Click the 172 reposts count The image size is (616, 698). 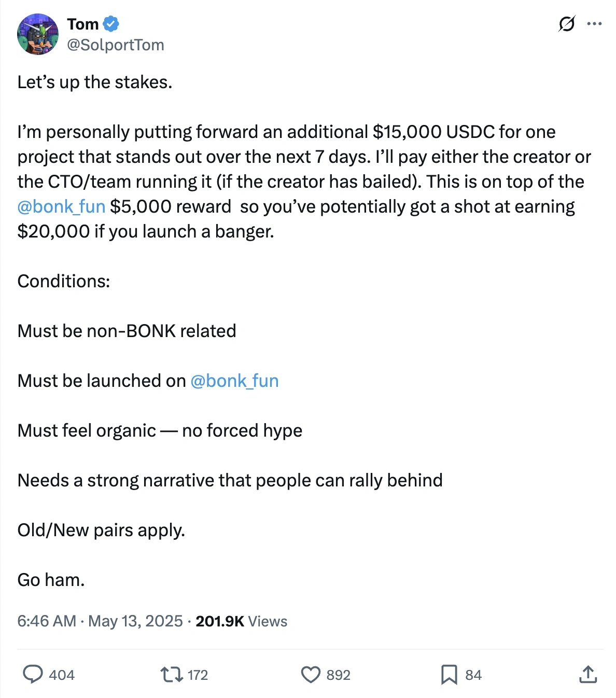tap(198, 675)
